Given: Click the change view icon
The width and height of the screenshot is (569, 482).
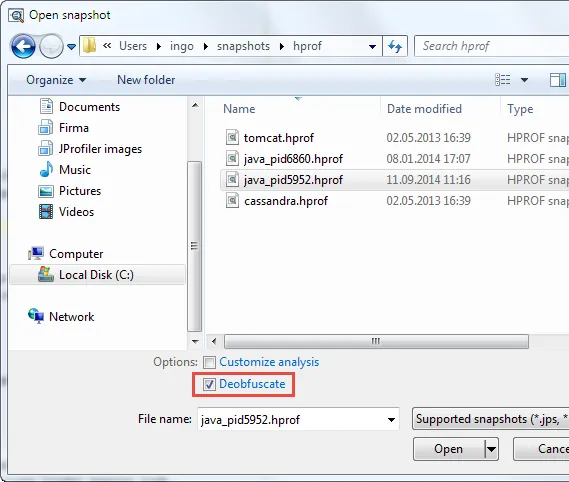Looking at the screenshot, I should [x=503, y=79].
